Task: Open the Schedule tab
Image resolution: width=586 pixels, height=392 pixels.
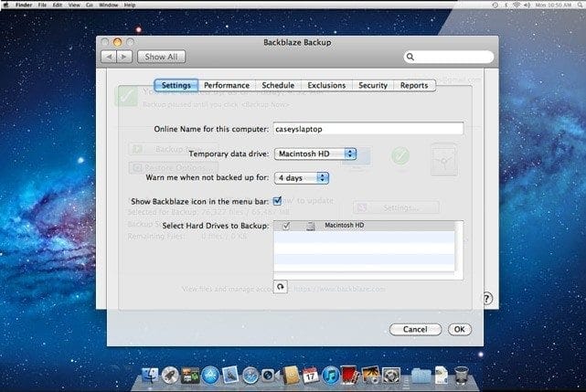Action: tap(278, 85)
